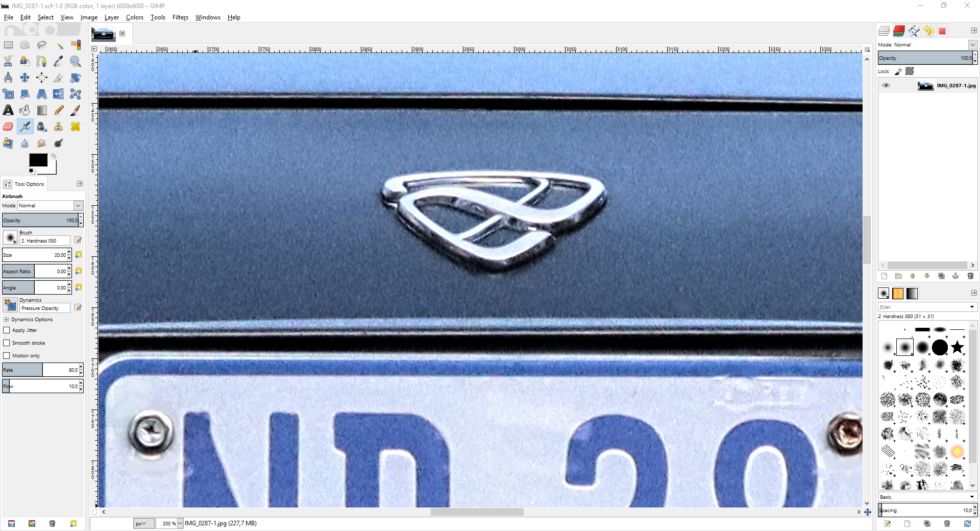Screen dimensions: 980x531
Task: Toggle Quick Mask at canvas bottom-left corner
Action: tap(94, 512)
